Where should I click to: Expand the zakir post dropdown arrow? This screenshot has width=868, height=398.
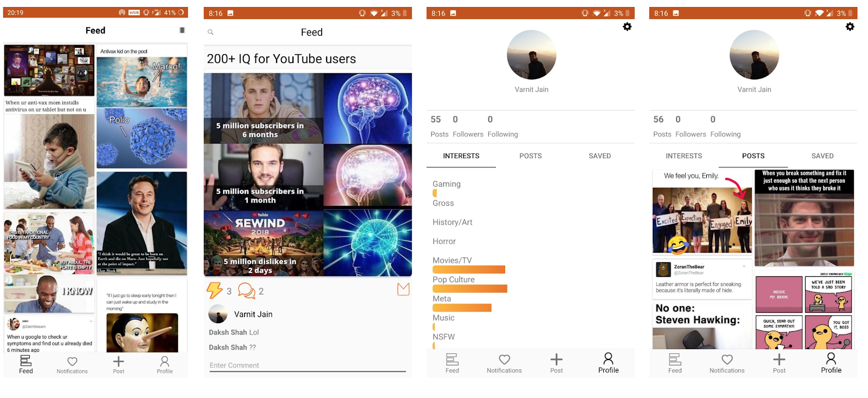point(91,321)
